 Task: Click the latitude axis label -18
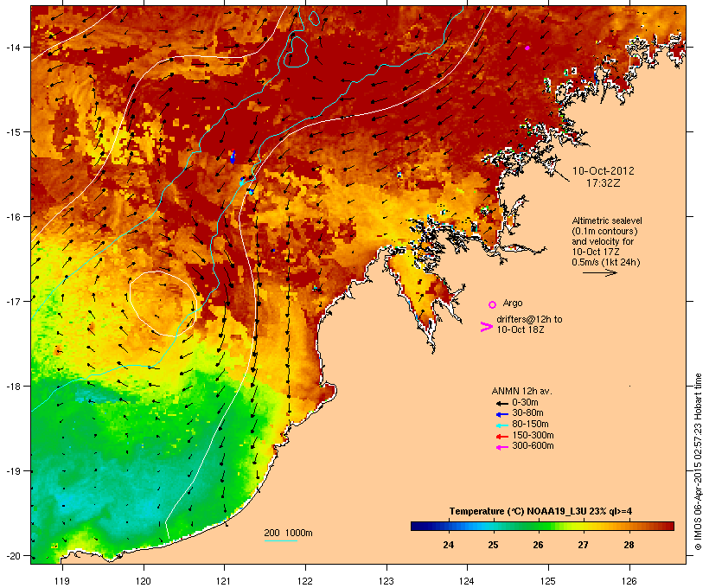coord(12,387)
